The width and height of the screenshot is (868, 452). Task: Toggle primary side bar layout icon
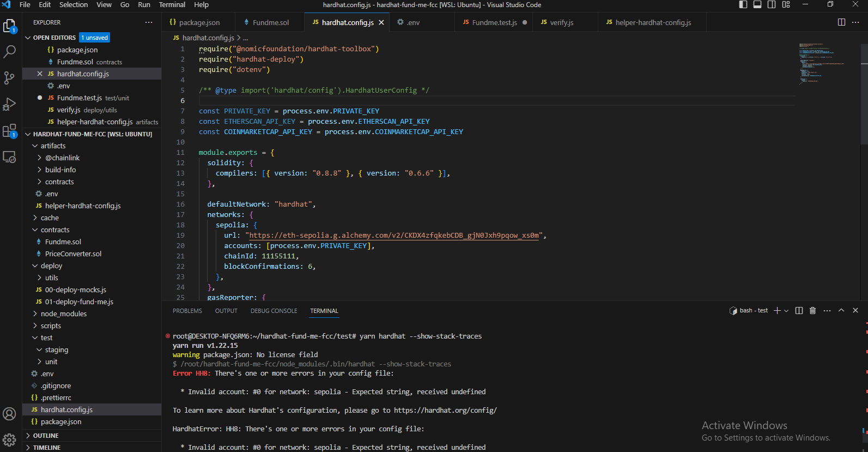pyautogui.click(x=743, y=4)
